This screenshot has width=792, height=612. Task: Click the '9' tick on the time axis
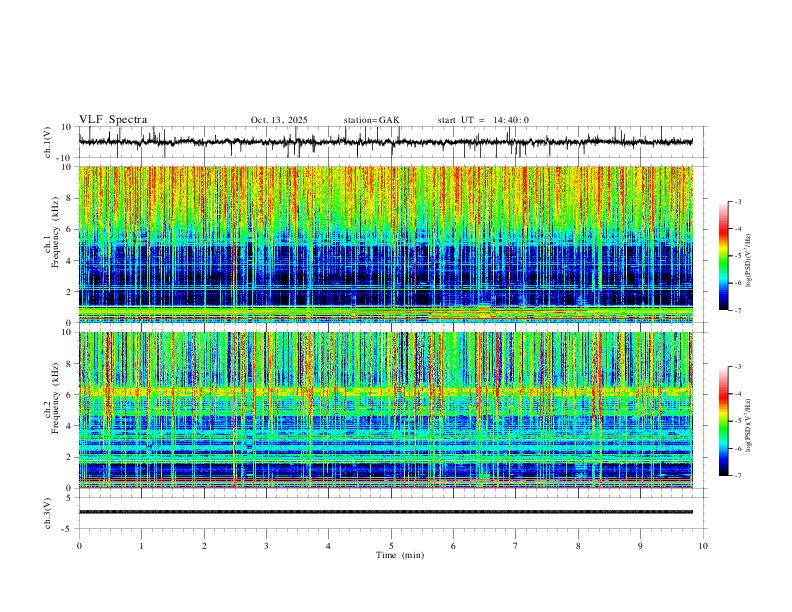coord(640,546)
